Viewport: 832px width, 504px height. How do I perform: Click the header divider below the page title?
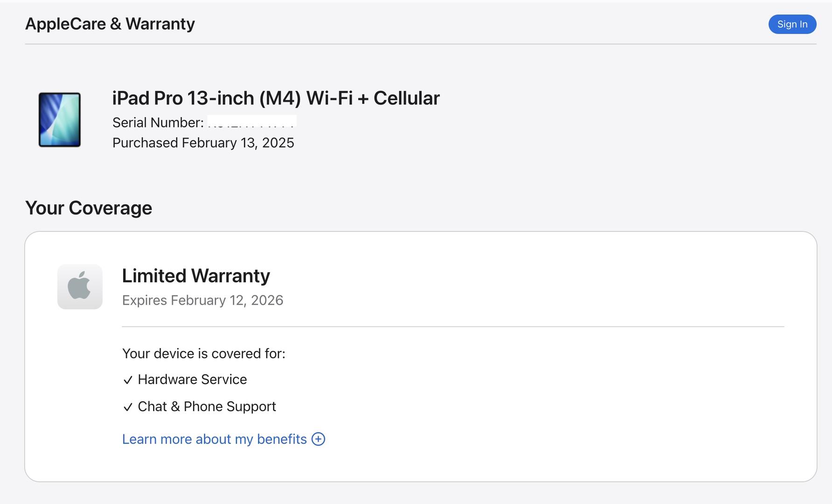point(420,44)
